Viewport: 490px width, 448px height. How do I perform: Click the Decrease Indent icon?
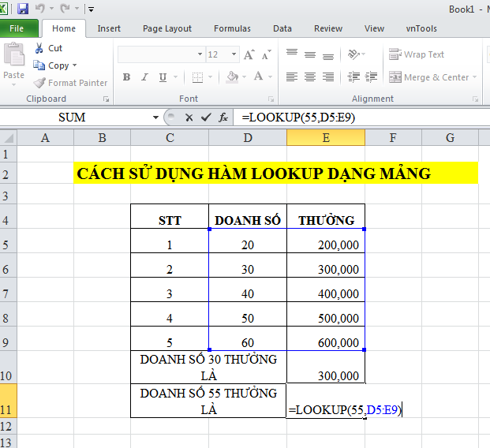click(353, 77)
